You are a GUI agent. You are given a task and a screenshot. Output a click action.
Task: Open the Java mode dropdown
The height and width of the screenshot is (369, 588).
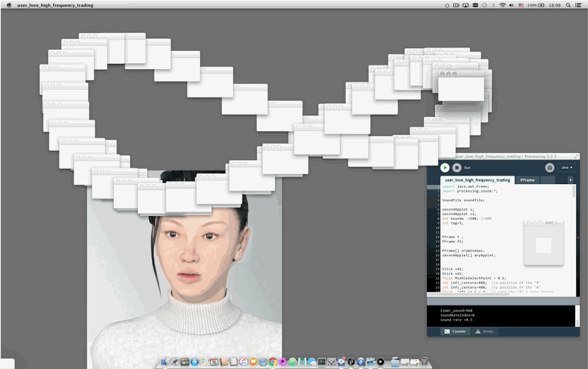pyautogui.click(x=567, y=168)
